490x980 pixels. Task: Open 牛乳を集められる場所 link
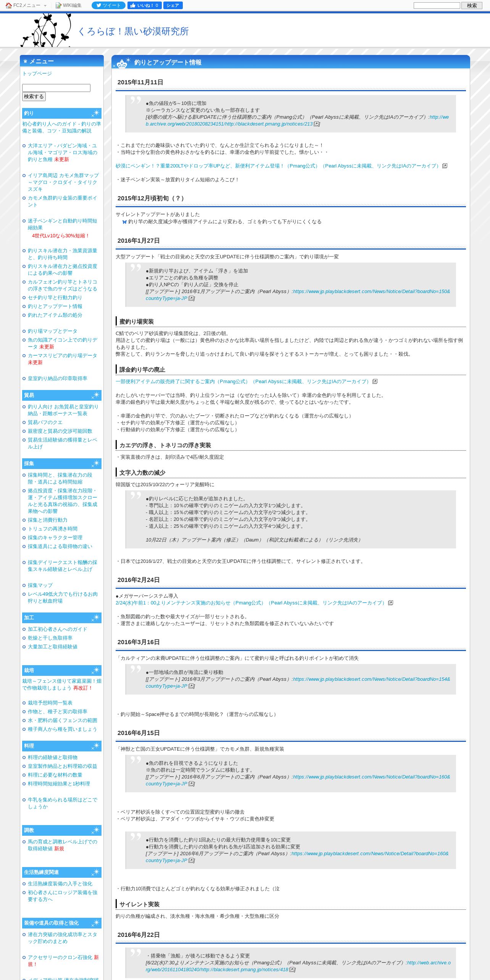(x=63, y=803)
